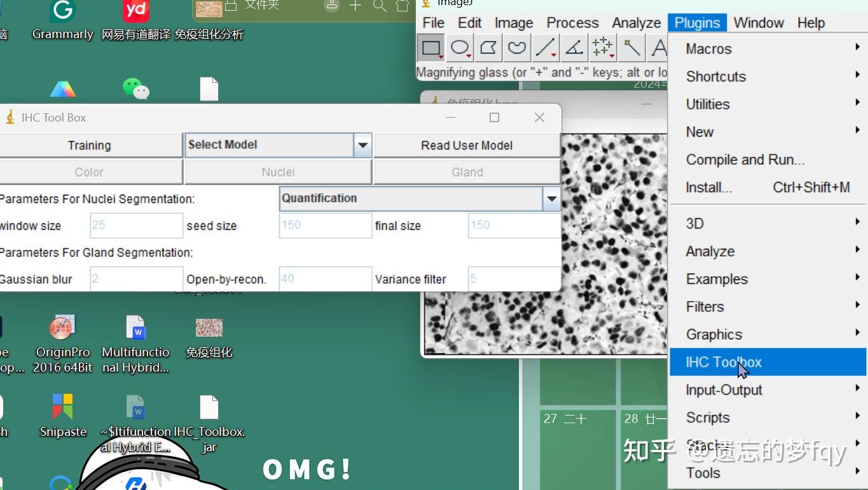Select the Multifunctional Hybrid Word document icon
The height and width of the screenshot is (490, 868).
[136, 344]
